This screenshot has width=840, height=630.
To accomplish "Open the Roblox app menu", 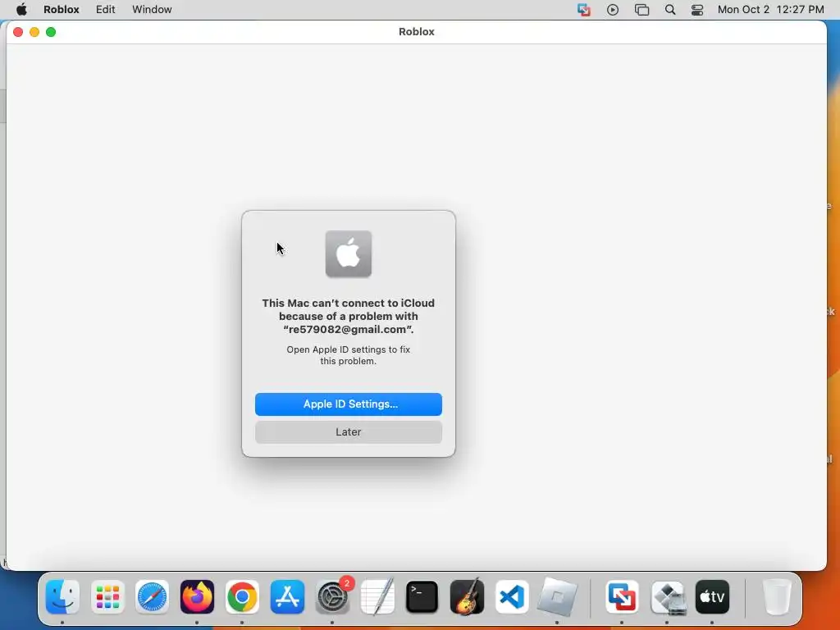I will pos(61,10).
